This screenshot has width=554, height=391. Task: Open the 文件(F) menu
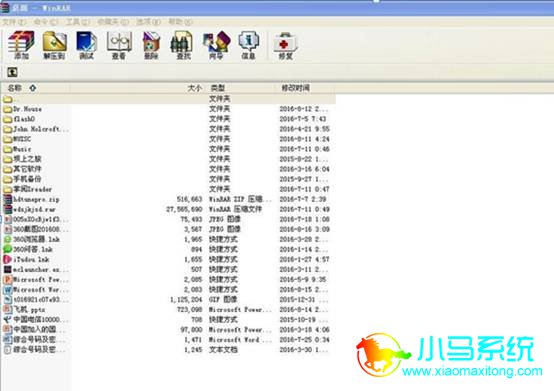(x=14, y=22)
